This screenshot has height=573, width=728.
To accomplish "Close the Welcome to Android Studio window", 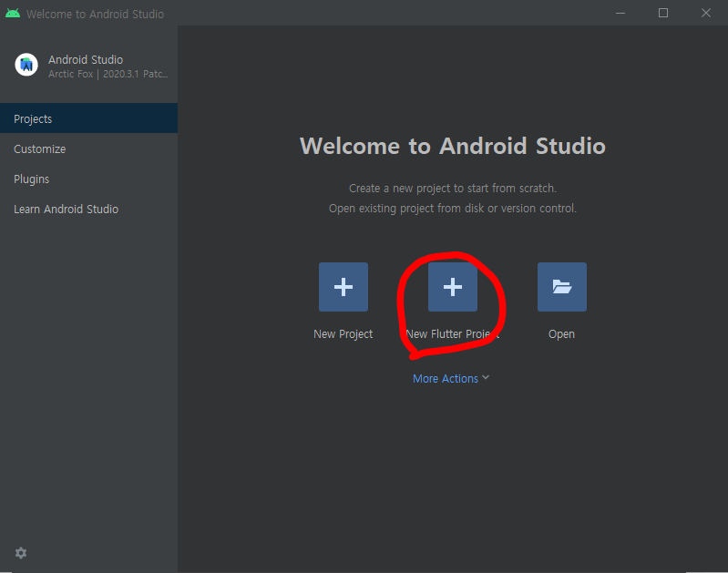I will pos(706,13).
